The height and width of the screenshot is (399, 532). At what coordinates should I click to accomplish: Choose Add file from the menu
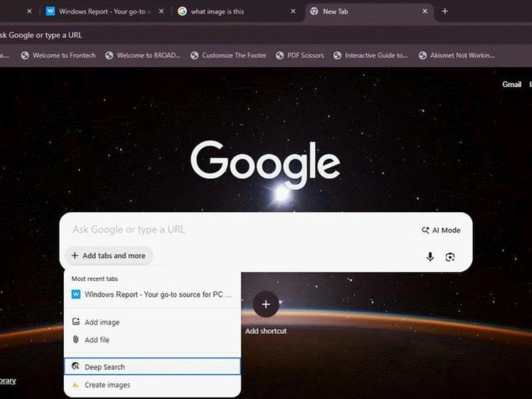click(x=152, y=340)
